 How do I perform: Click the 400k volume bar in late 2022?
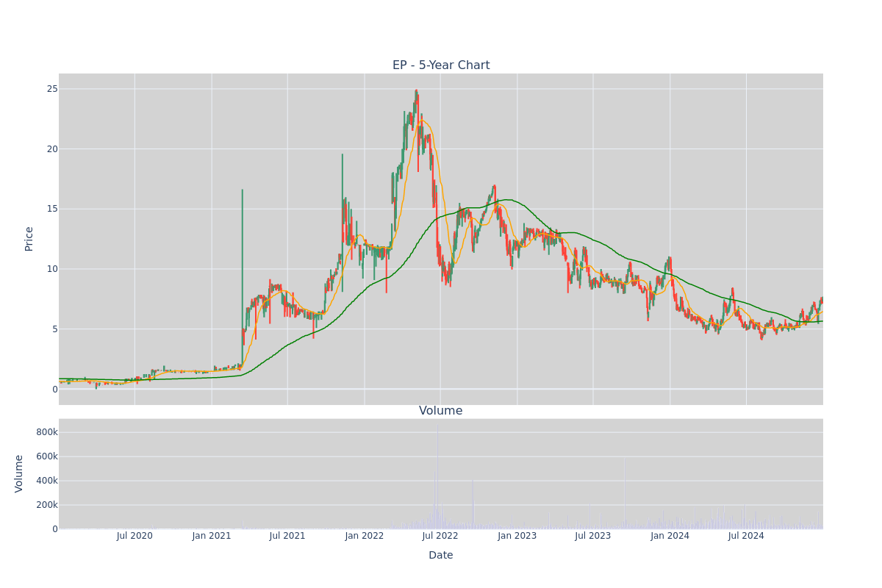tap(473, 504)
